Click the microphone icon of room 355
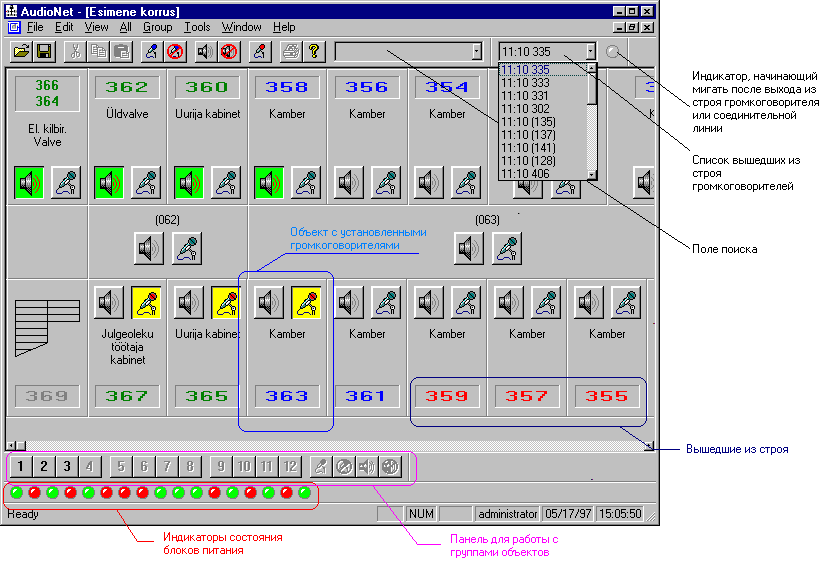Image resolution: width=838 pixels, height=562 pixels. point(626,303)
